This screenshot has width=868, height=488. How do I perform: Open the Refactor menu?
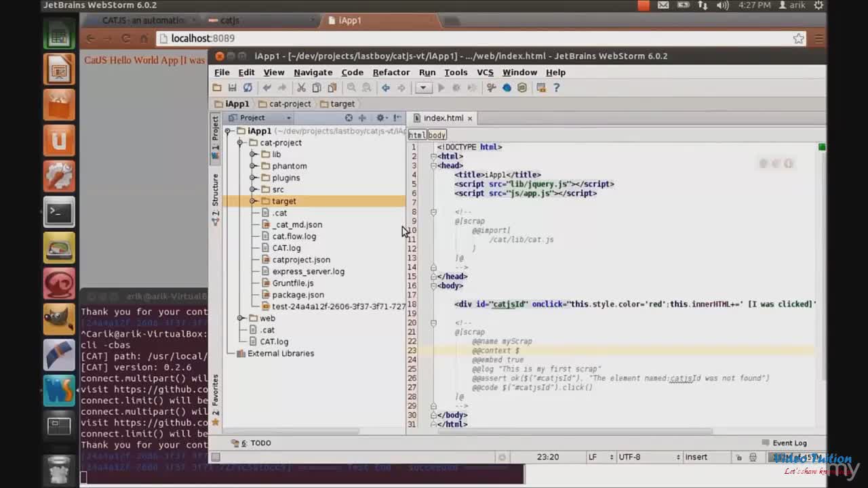(x=391, y=73)
